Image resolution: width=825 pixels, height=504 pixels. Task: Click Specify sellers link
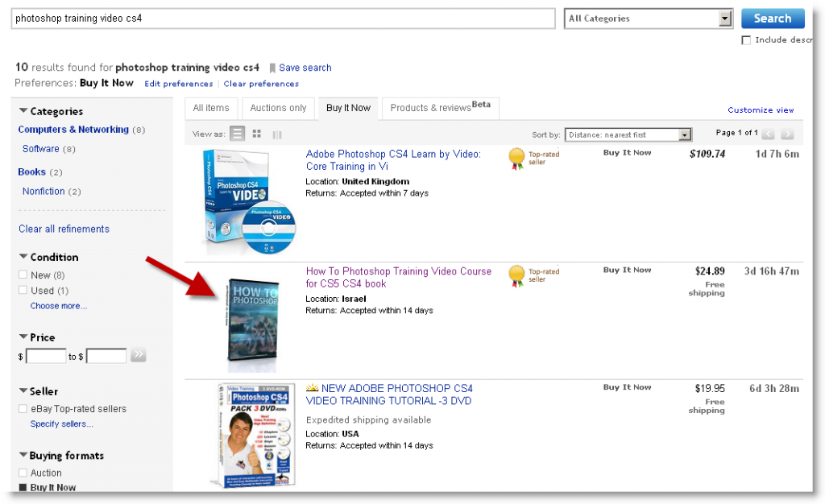coord(61,423)
